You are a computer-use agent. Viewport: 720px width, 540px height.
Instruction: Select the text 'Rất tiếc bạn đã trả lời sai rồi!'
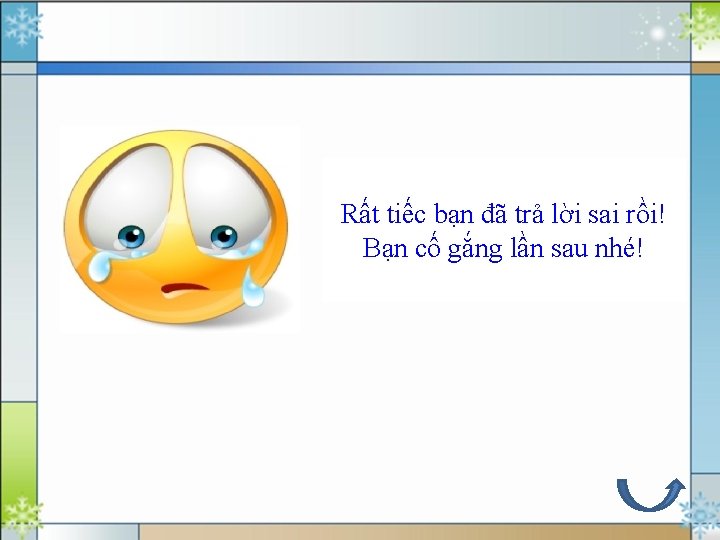pos(502,214)
